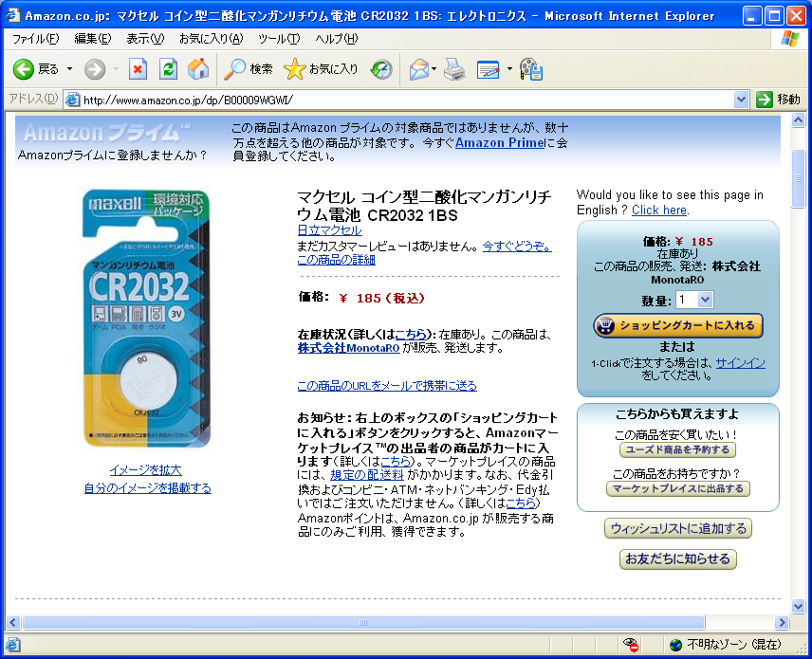Click the horizontal scrollbar right arrow

(782, 622)
